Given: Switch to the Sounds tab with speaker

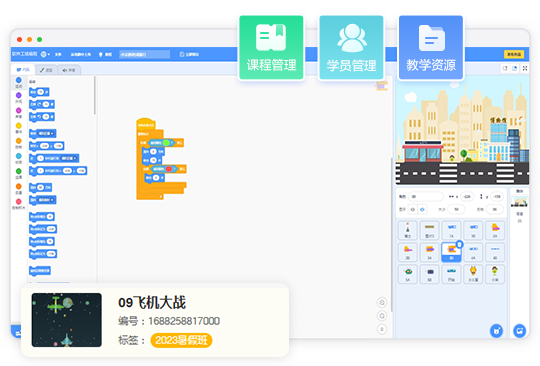Looking at the screenshot, I should (x=69, y=70).
